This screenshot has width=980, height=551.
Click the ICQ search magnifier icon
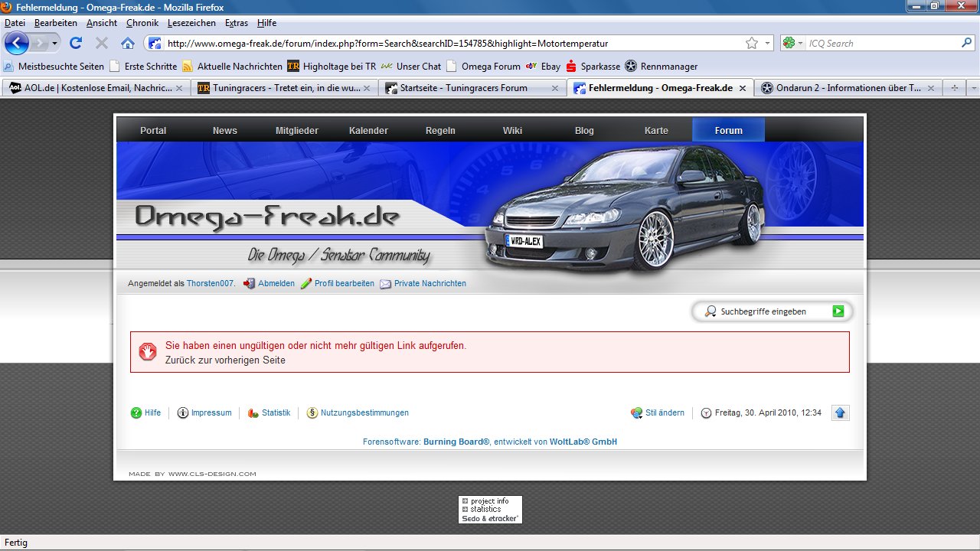966,43
